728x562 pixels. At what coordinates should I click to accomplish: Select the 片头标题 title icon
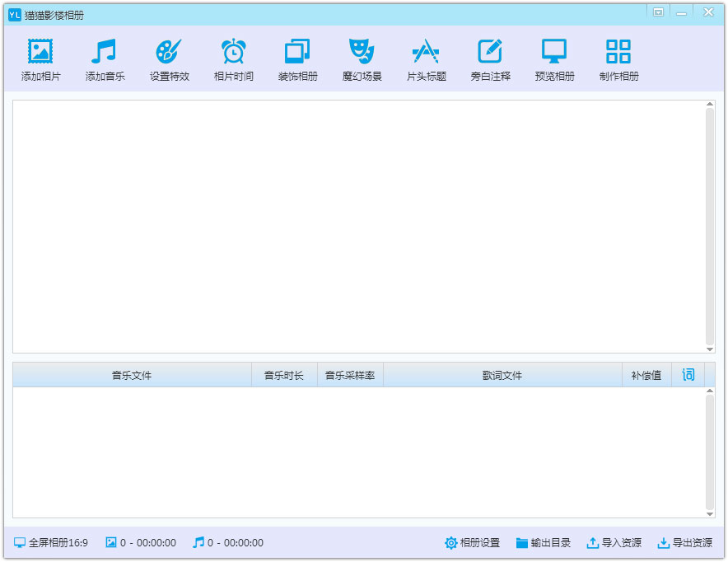(x=426, y=51)
